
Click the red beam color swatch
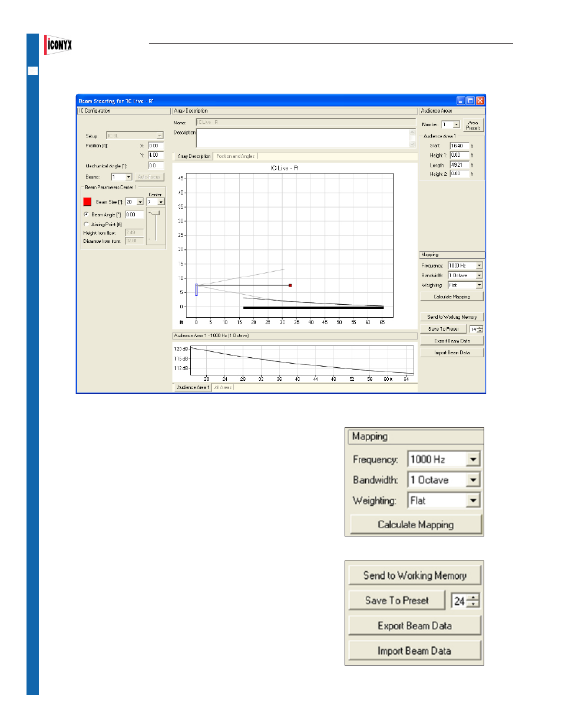(x=87, y=202)
